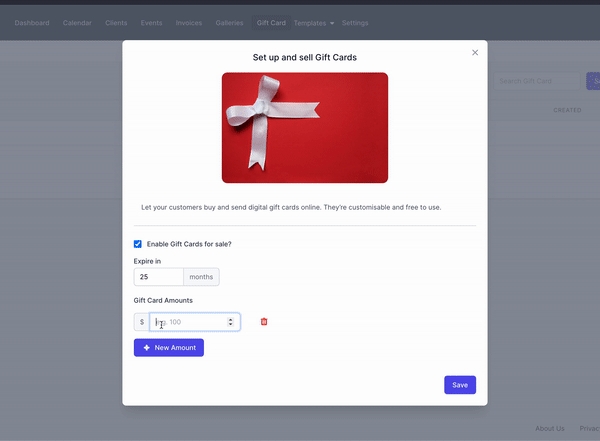Switch to Galleries
Image resolution: width=600 pixels, height=441 pixels.
click(229, 22)
